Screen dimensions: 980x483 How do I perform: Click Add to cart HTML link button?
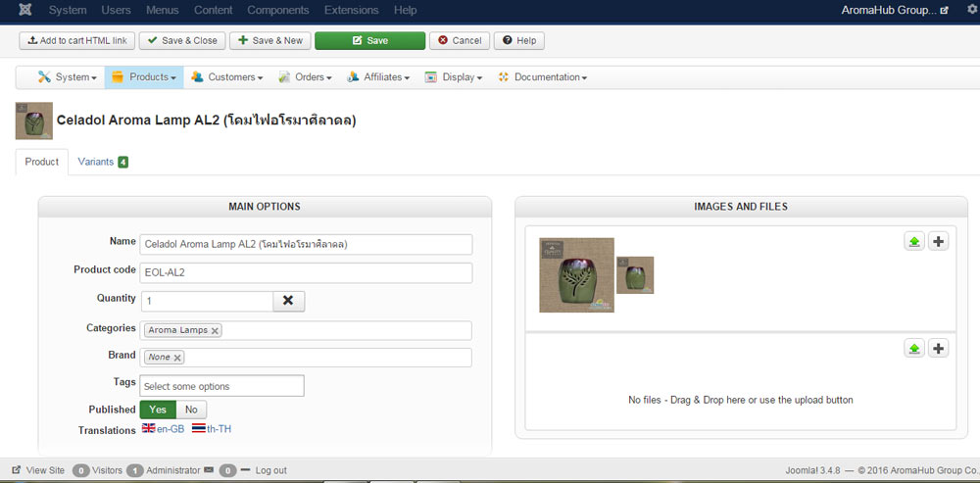76,40
